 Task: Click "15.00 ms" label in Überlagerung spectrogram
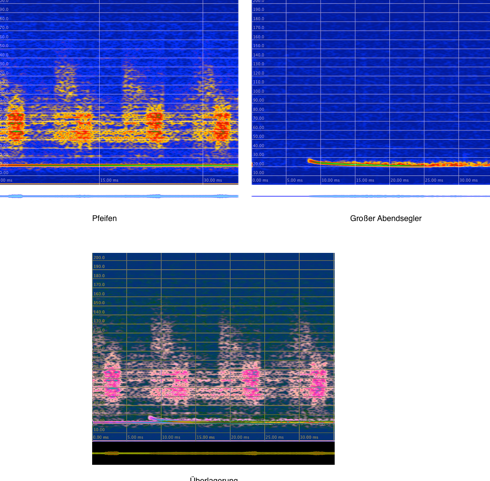click(x=206, y=437)
